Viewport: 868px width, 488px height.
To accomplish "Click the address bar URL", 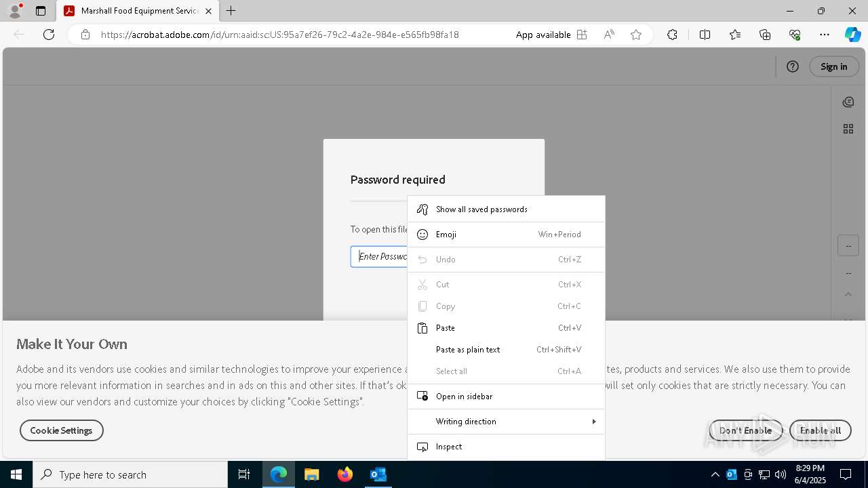I will click(x=280, y=35).
